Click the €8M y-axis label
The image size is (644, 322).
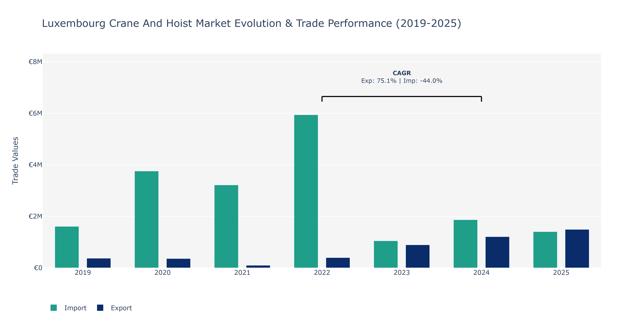[x=35, y=62]
